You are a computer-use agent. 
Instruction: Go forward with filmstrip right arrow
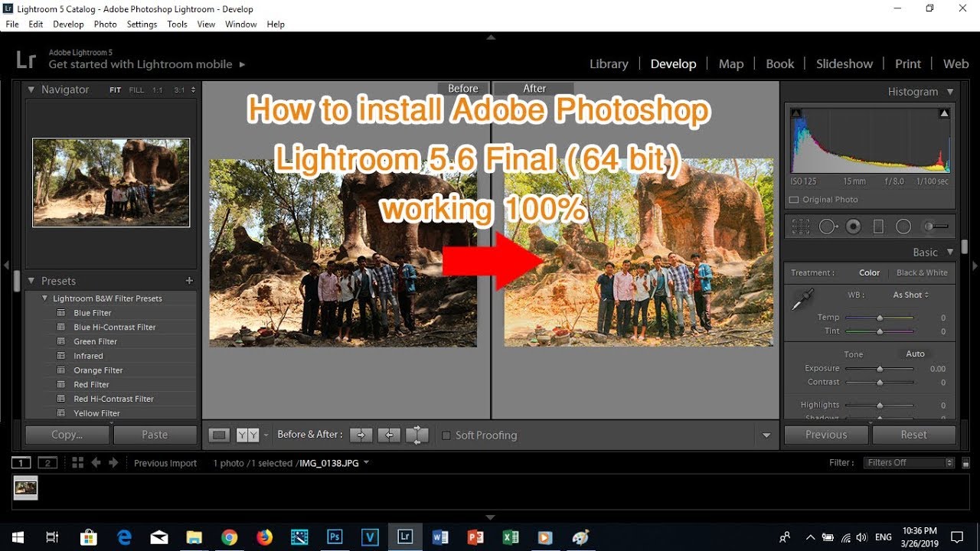[113, 462]
